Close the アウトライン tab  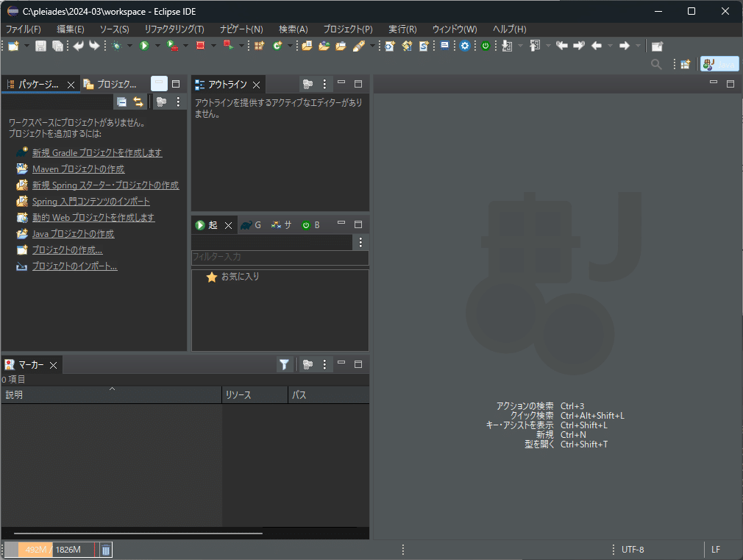coord(256,85)
